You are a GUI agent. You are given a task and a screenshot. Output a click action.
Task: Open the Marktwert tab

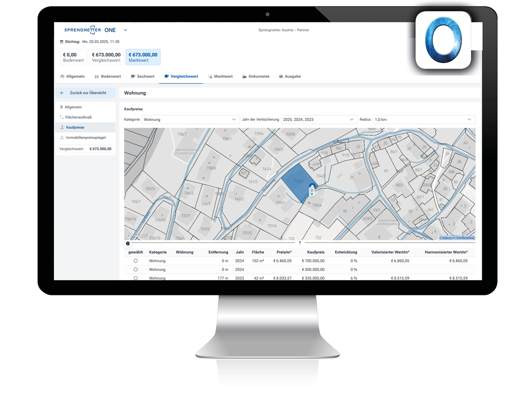point(220,77)
